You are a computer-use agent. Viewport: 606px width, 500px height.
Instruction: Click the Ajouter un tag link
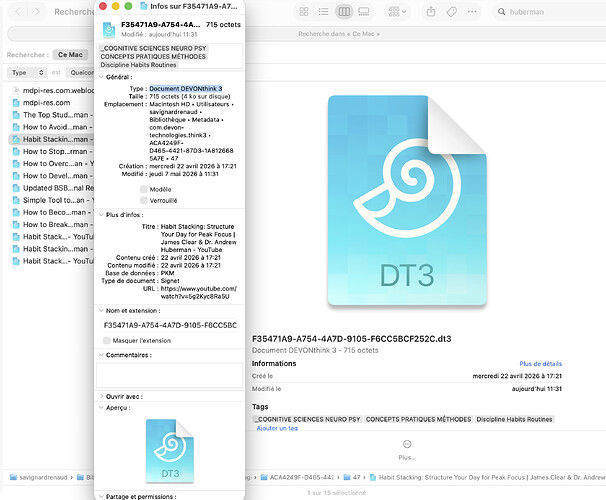coord(277,428)
